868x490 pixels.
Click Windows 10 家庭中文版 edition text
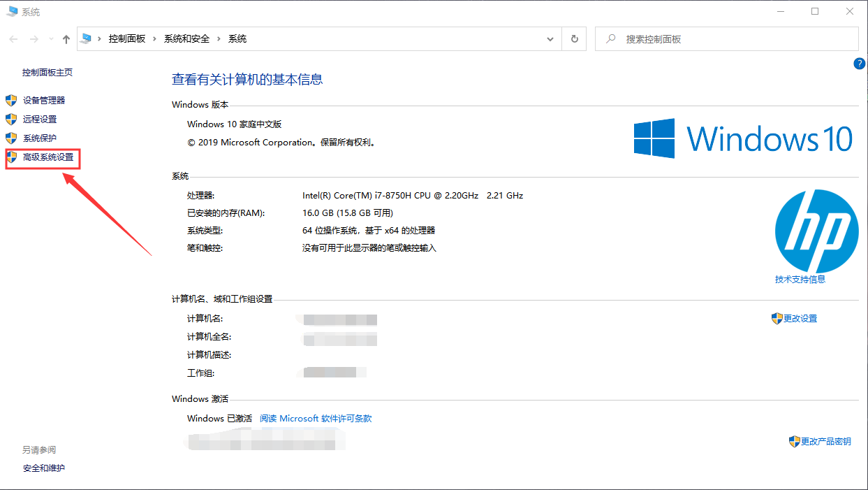(x=235, y=124)
